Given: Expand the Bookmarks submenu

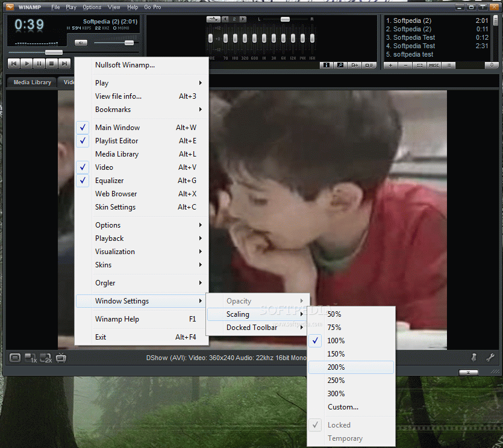Looking at the screenshot, I should [142, 110].
